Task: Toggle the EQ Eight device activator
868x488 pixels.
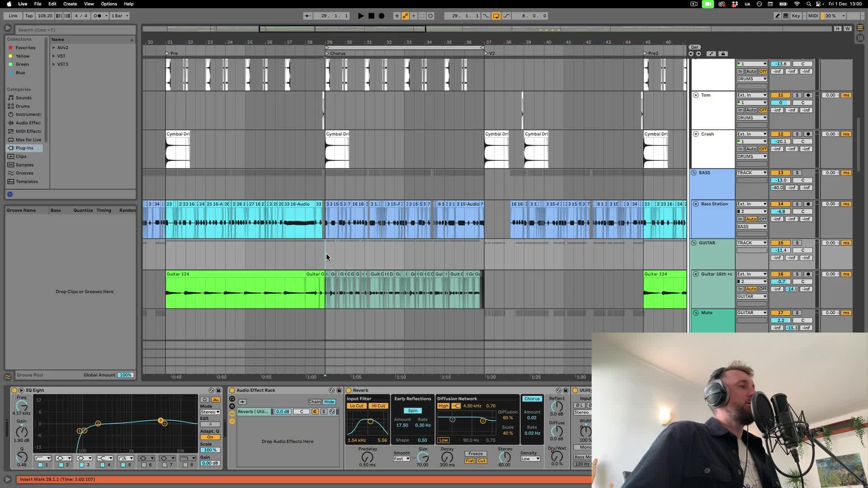Action: (14, 390)
